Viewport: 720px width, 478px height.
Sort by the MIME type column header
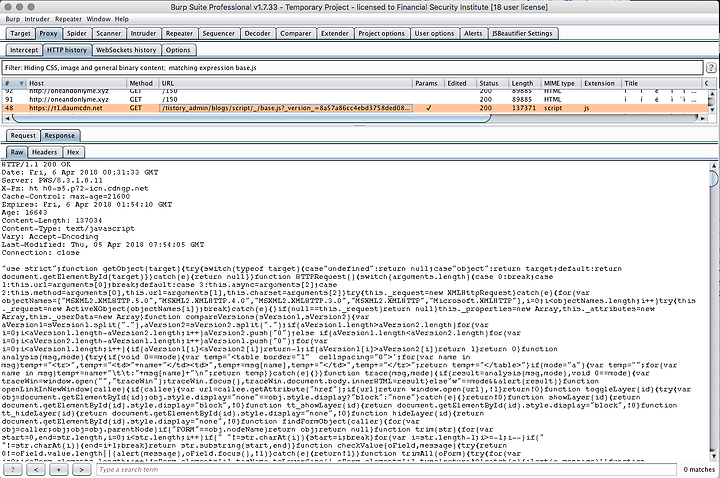tap(559, 84)
